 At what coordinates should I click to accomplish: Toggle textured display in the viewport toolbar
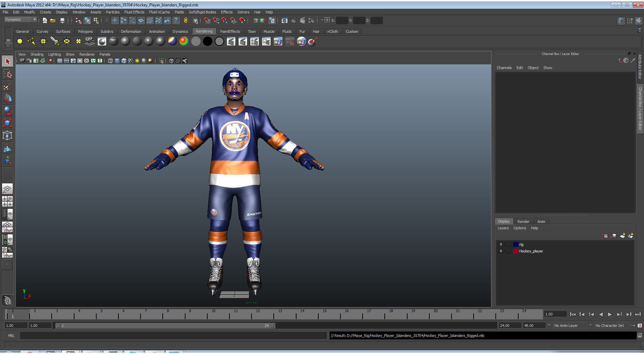130,61
